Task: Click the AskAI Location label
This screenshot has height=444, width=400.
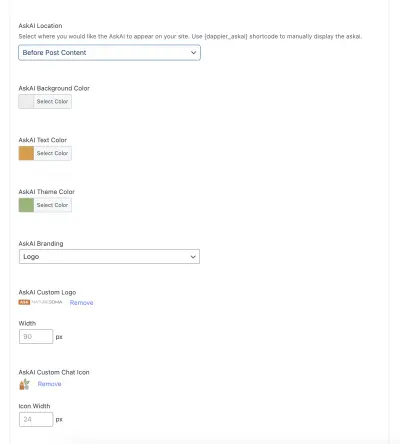Action: (40, 26)
